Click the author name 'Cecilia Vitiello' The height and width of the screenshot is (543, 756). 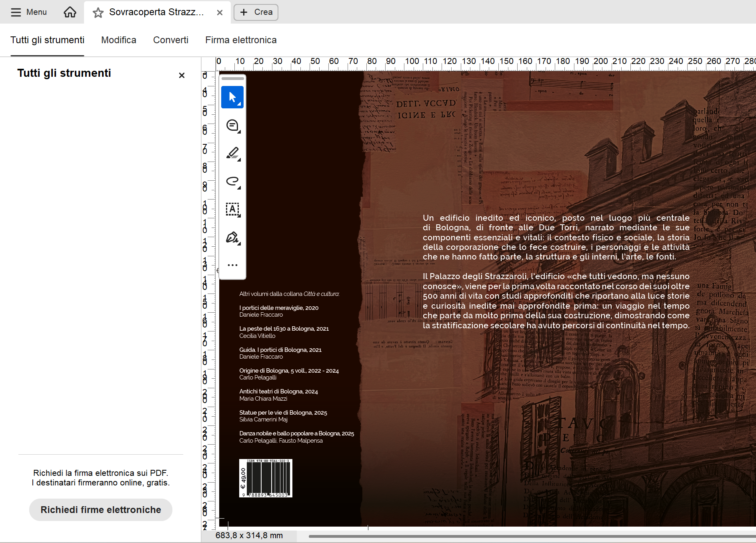click(x=257, y=336)
